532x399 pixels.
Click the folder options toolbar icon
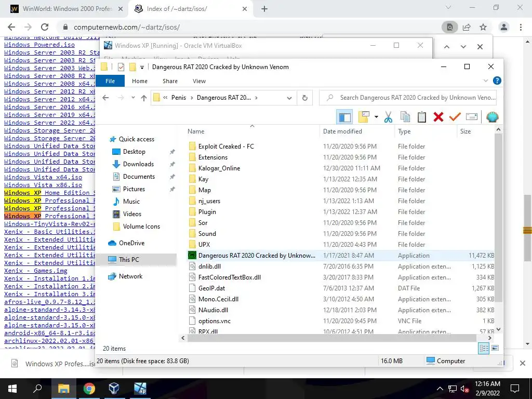coord(364,117)
